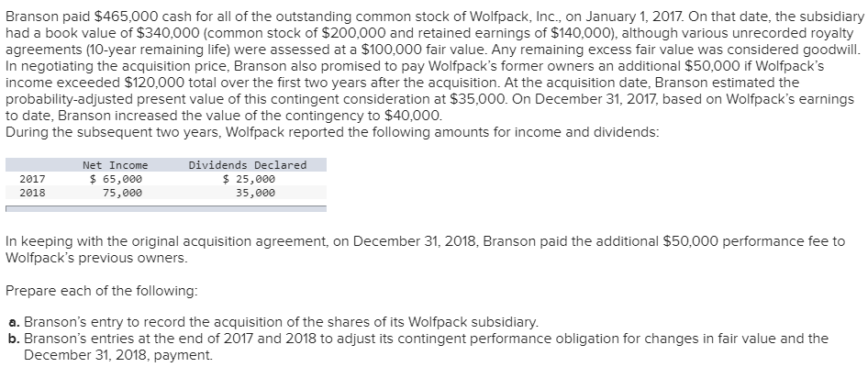This screenshot has width=868, height=367.
Task: Select the 2018 row label
Action: tap(31, 194)
